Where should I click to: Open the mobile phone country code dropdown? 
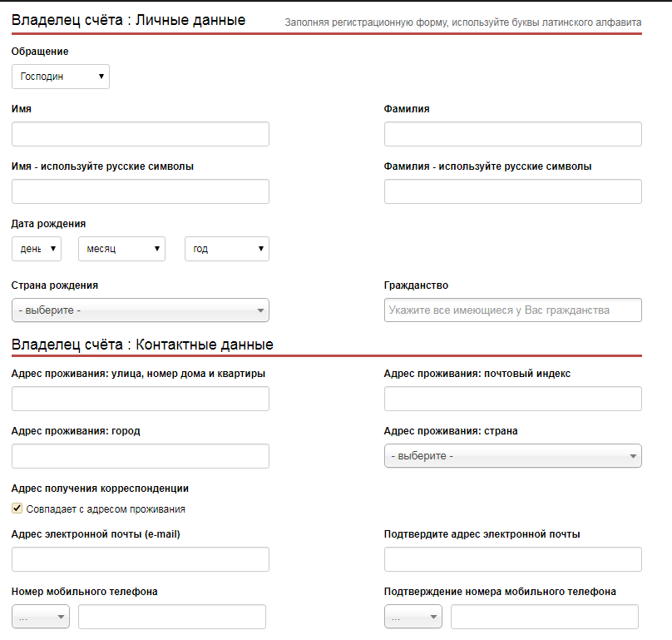41,617
